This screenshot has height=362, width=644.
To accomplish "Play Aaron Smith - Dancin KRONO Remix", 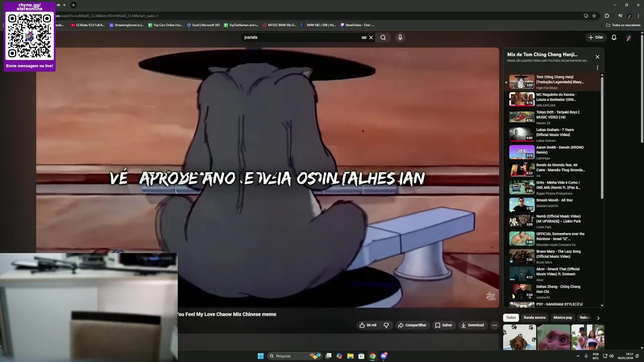I will click(552, 152).
